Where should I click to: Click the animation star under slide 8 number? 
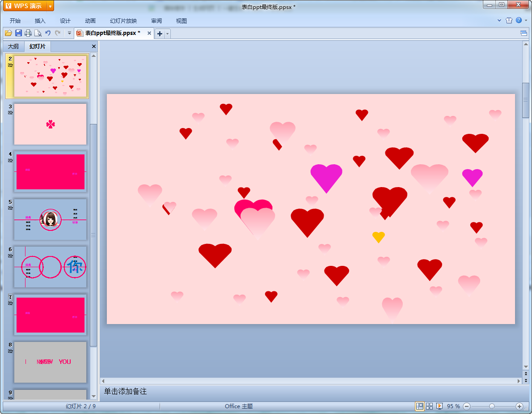(10, 351)
